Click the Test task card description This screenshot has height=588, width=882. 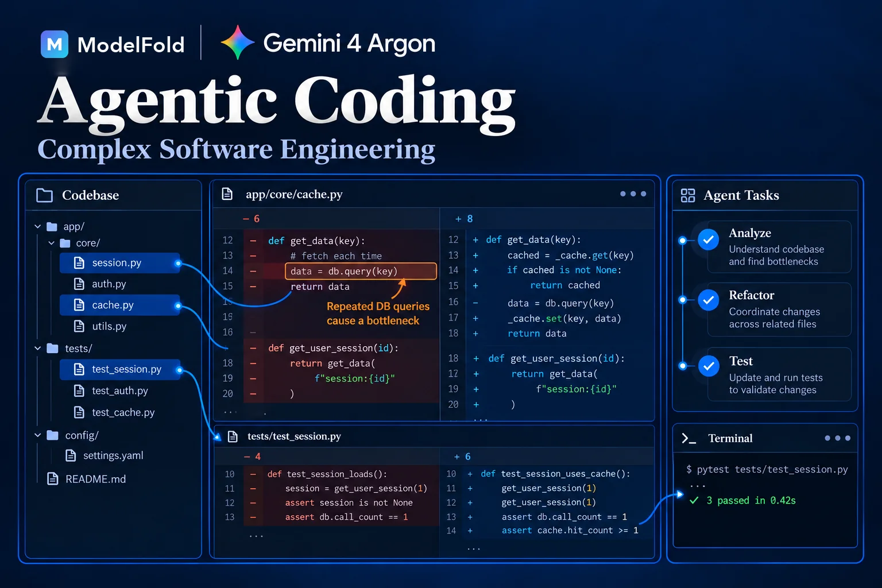click(776, 384)
